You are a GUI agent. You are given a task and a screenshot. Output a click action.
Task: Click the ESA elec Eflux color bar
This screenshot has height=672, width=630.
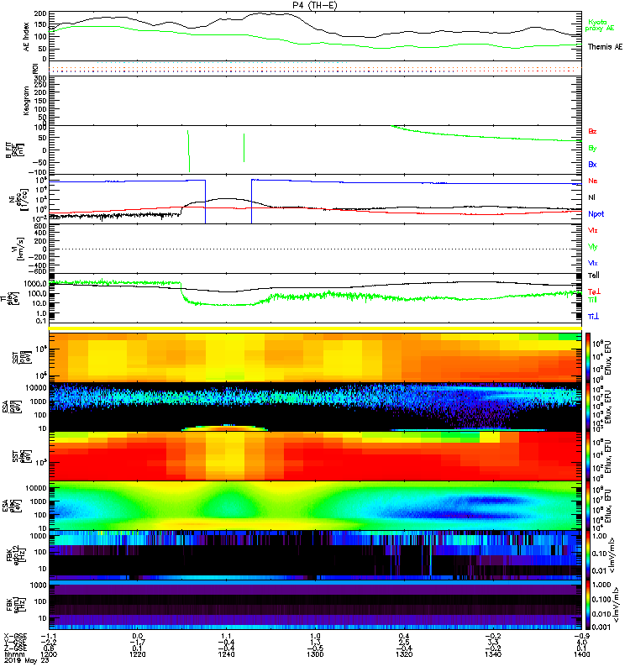(587, 506)
